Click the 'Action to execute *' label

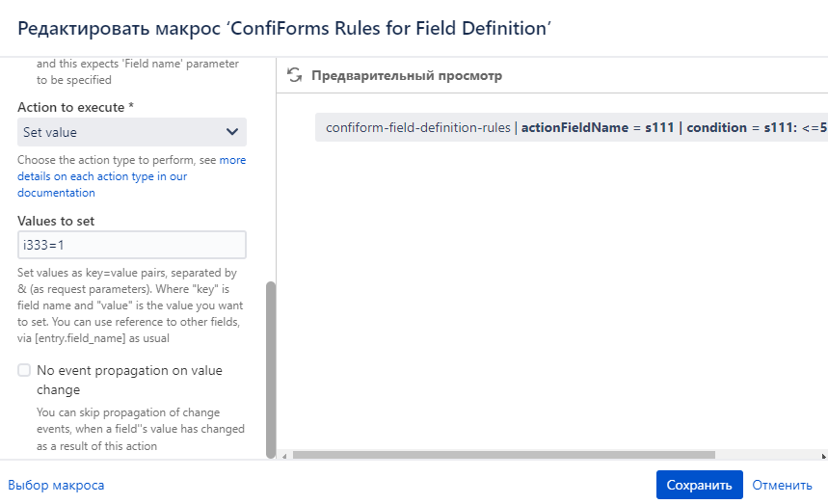pos(75,107)
